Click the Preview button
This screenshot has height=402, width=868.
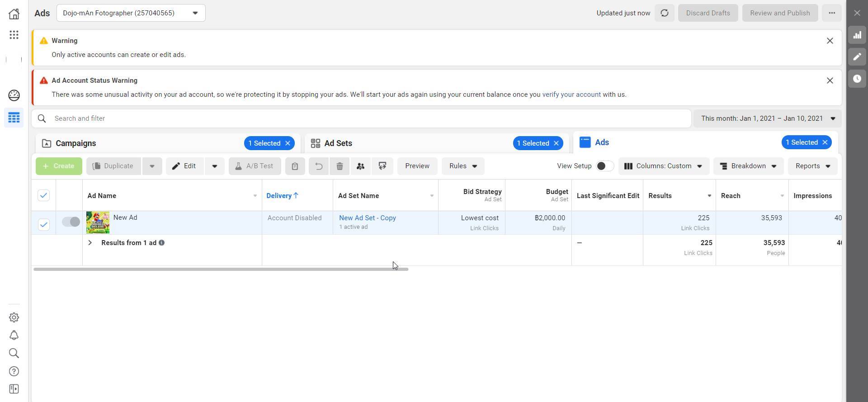(x=417, y=166)
